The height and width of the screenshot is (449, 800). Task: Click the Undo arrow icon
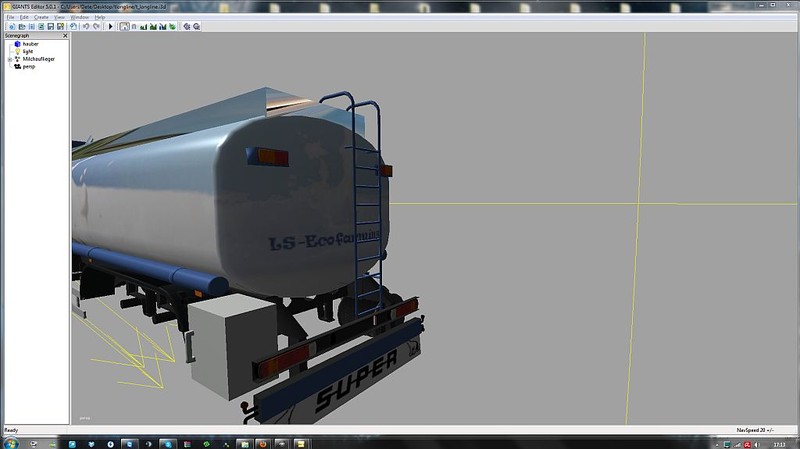coord(86,27)
